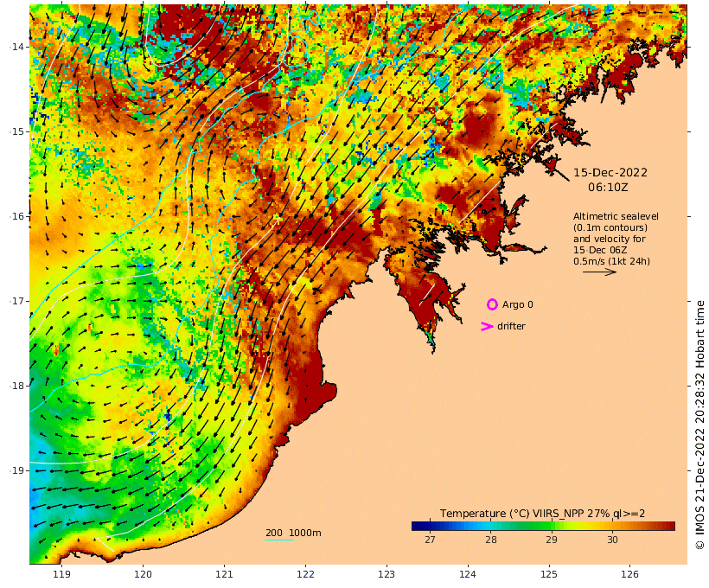Click the '15-Dec-2022' date label
Screen dimensions: 709x588
pos(610,173)
